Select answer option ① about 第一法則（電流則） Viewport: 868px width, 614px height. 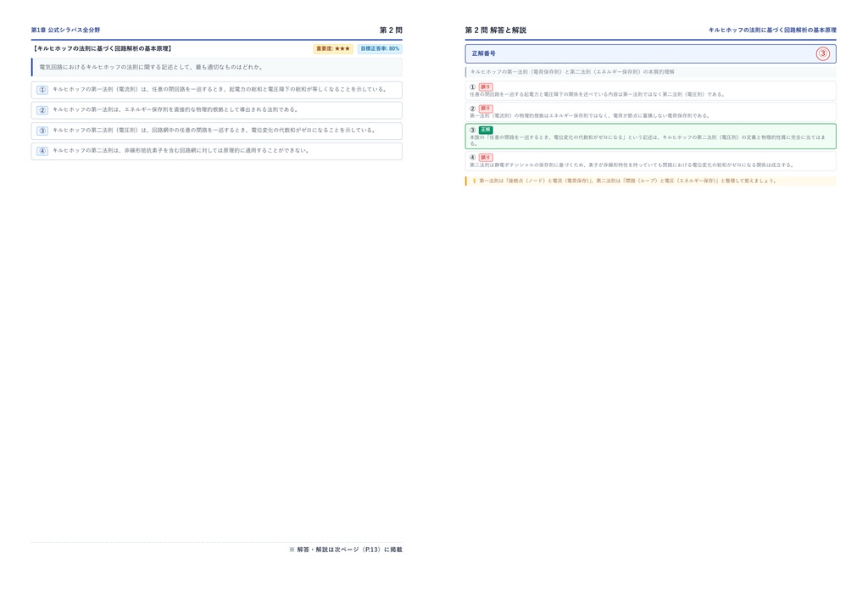tap(216, 90)
